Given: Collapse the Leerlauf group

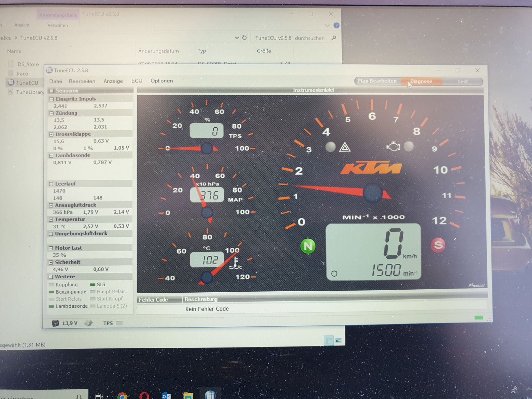Looking at the screenshot, I should click(x=51, y=184).
